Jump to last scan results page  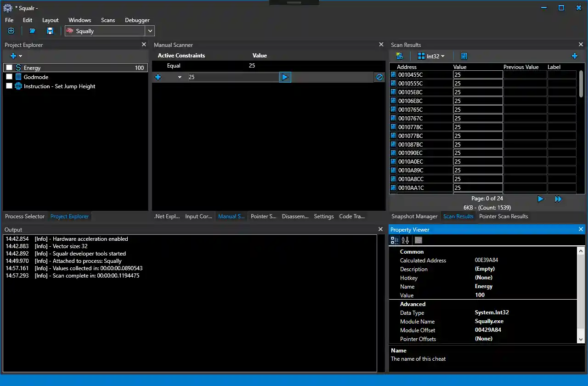pyautogui.click(x=558, y=199)
